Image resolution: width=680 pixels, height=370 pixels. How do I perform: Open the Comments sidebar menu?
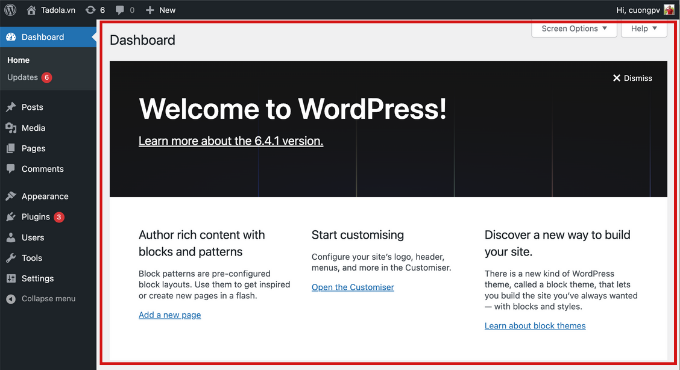(x=48, y=169)
